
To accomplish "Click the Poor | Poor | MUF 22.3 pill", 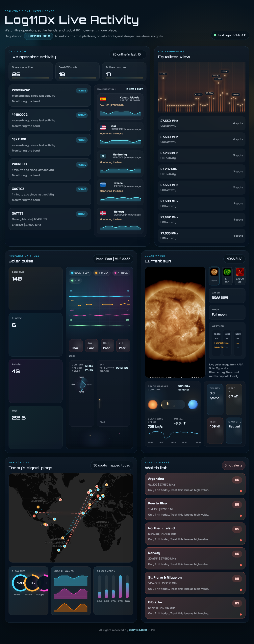I will (113, 259).
